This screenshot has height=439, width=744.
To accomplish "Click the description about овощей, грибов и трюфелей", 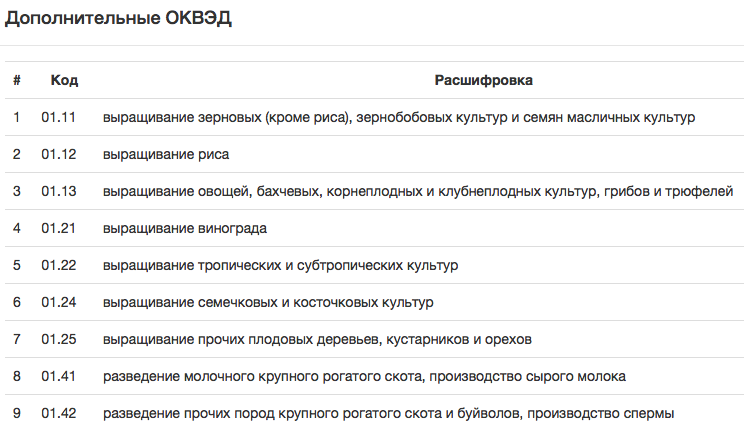I will point(418,191).
